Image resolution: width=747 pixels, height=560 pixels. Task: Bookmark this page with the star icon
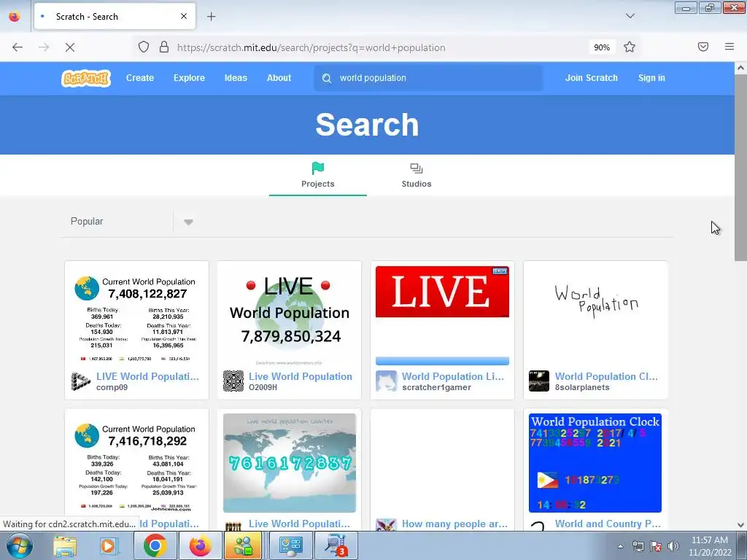(630, 47)
